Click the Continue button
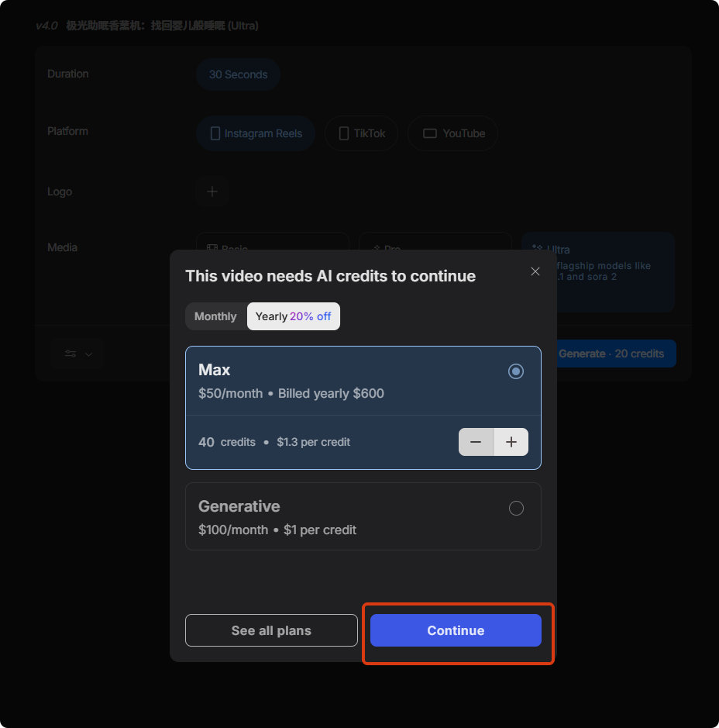Viewport: 719px width, 728px height. (x=456, y=630)
